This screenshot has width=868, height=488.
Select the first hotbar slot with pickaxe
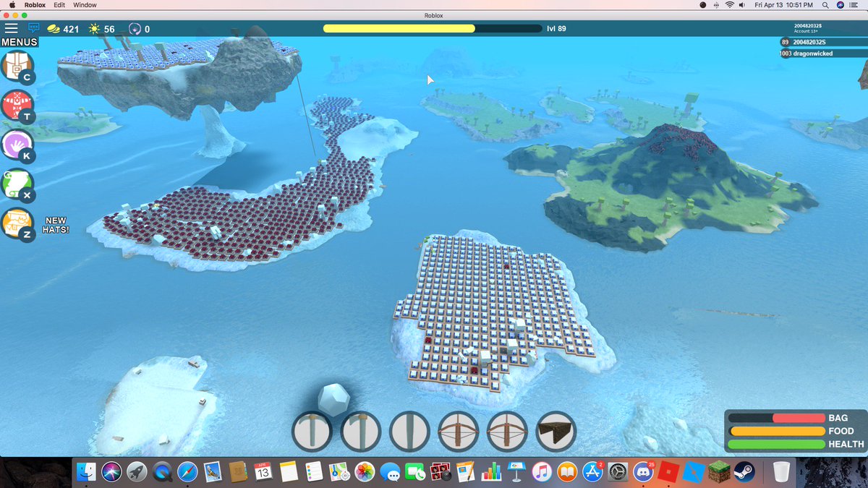[312, 432]
